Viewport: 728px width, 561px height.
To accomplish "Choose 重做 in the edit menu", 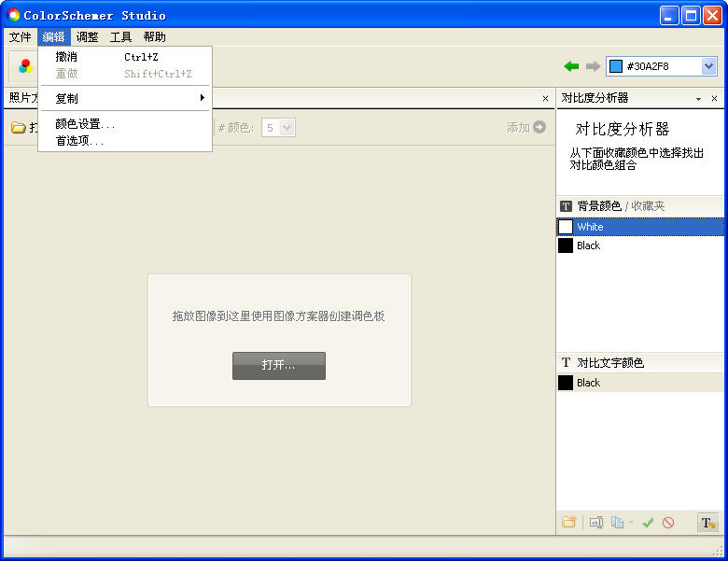I will coord(125,74).
